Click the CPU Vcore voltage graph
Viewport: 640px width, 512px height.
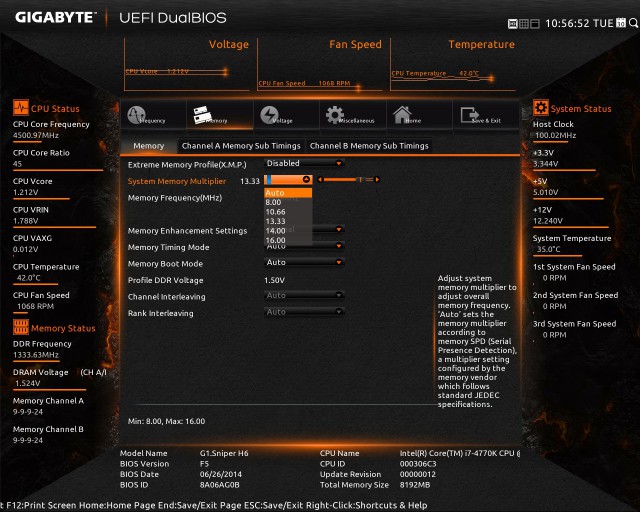coord(187,65)
